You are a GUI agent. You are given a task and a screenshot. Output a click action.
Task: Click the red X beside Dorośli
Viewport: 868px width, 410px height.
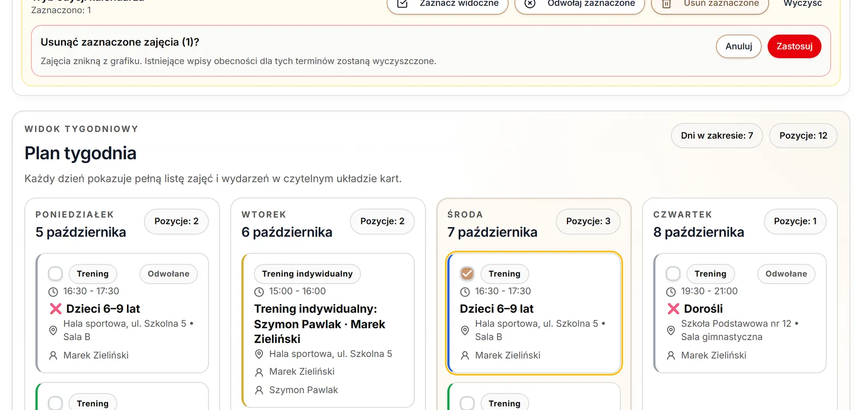click(673, 309)
